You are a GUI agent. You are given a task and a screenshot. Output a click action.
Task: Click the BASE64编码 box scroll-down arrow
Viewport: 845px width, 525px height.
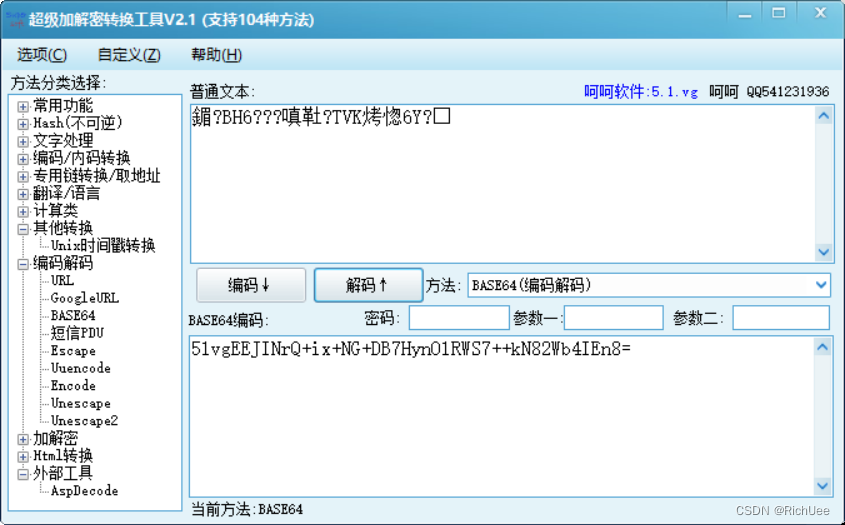[822, 486]
